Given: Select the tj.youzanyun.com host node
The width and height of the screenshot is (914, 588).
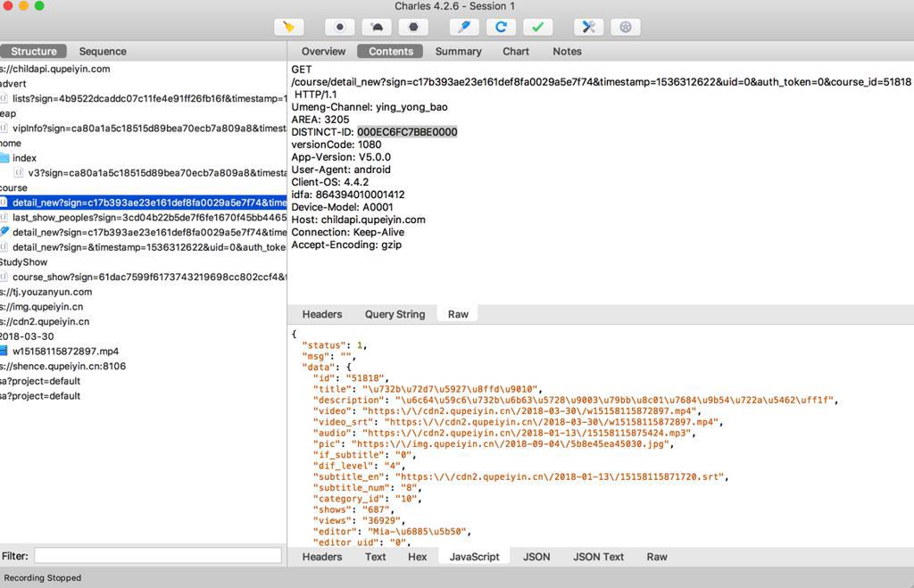Looking at the screenshot, I should [x=46, y=292].
